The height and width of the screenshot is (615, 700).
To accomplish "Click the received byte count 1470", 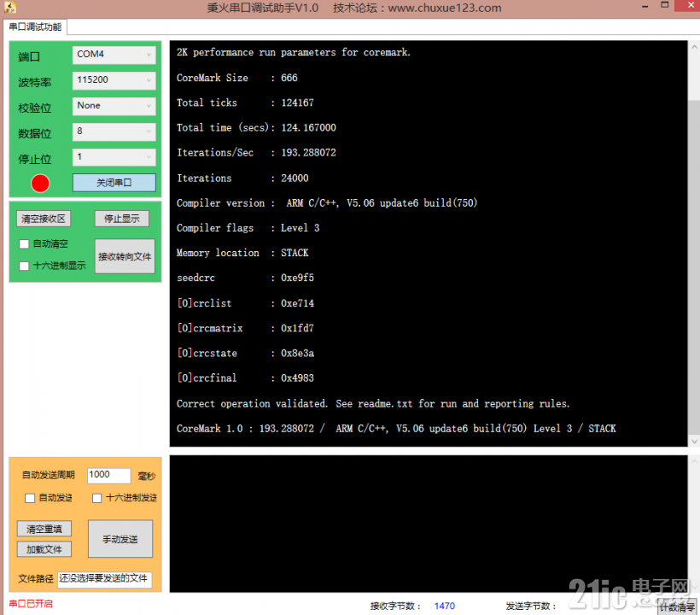I will 444,606.
